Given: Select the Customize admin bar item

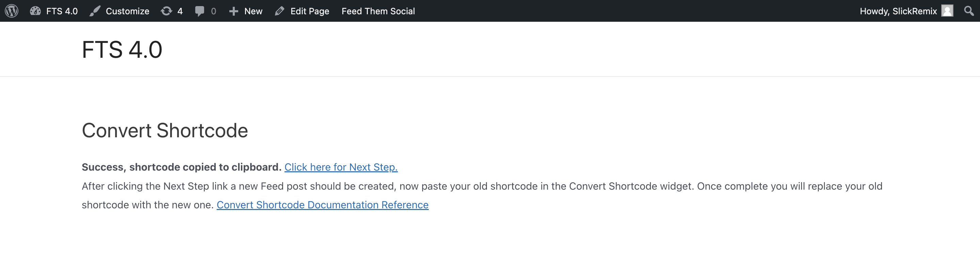Looking at the screenshot, I should coord(127,11).
